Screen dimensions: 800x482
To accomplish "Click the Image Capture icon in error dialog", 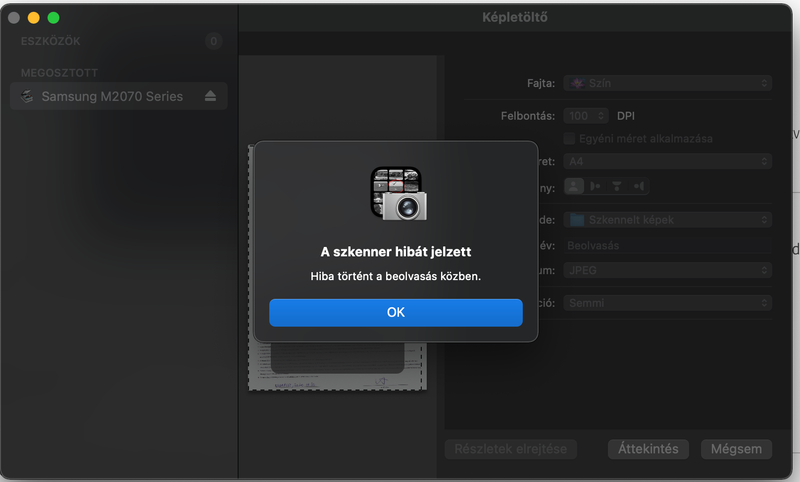I will click(x=395, y=193).
